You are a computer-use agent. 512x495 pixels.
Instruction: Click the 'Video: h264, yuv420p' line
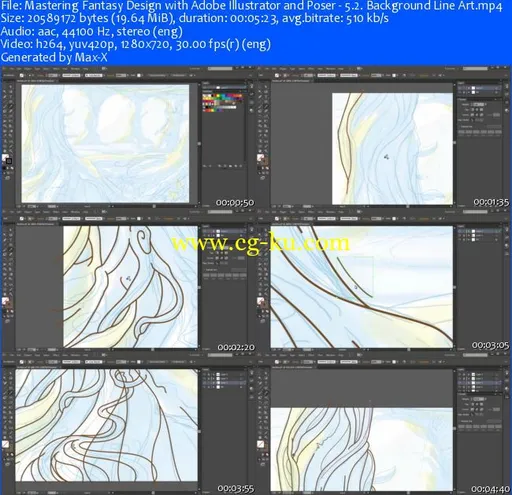point(135,44)
